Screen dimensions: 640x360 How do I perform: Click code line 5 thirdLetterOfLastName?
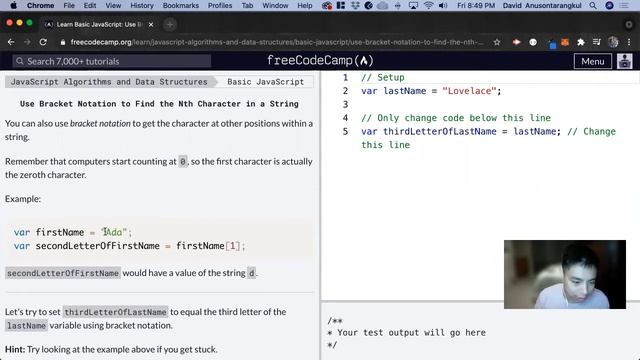[488, 138]
